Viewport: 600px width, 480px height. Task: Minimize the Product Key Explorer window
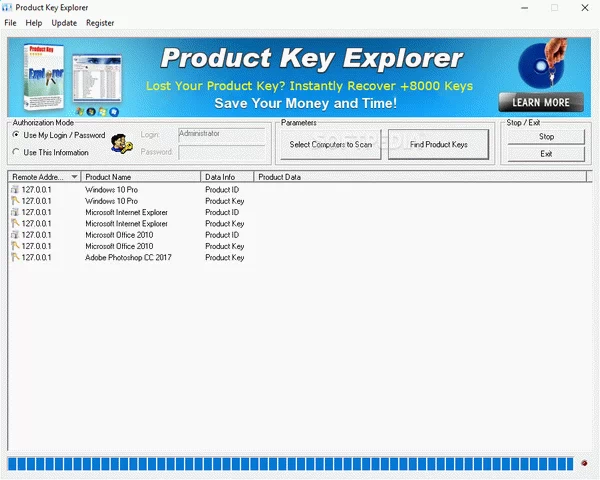click(525, 8)
